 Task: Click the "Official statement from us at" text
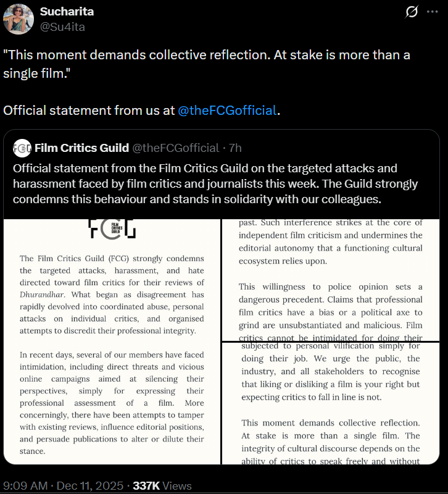pyautogui.click(x=89, y=111)
